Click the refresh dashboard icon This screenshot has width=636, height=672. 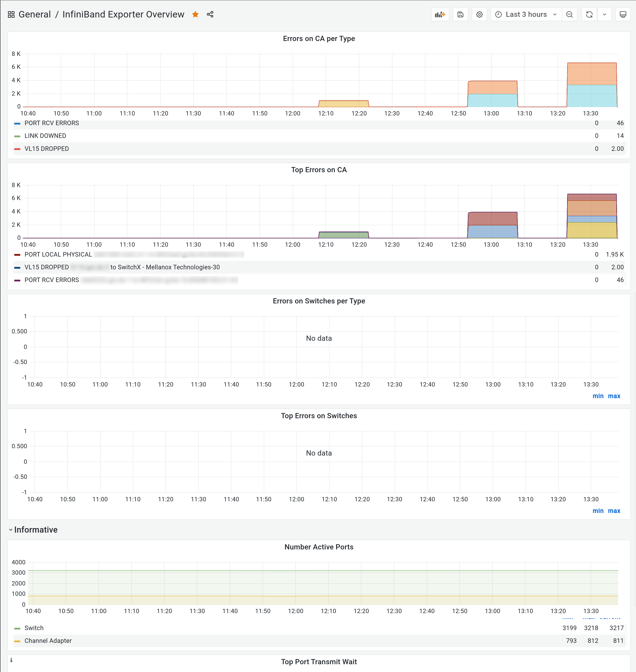(x=589, y=15)
